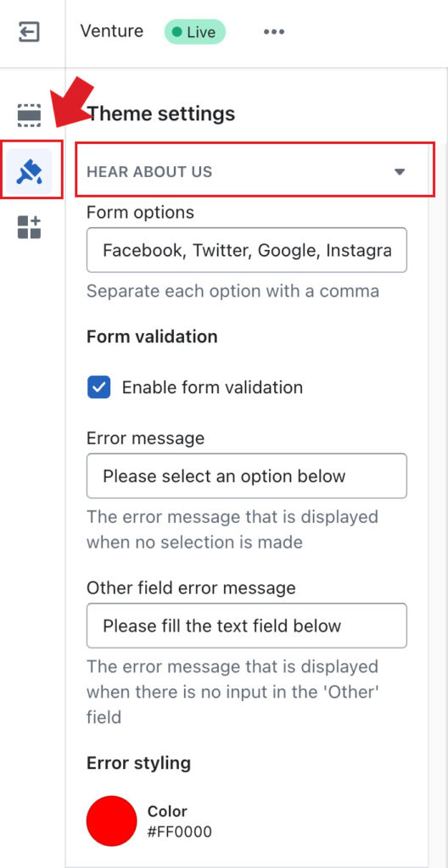Viewport: 448px width, 868px height.
Task: Click the Theme settings heading
Action: click(161, 114)
